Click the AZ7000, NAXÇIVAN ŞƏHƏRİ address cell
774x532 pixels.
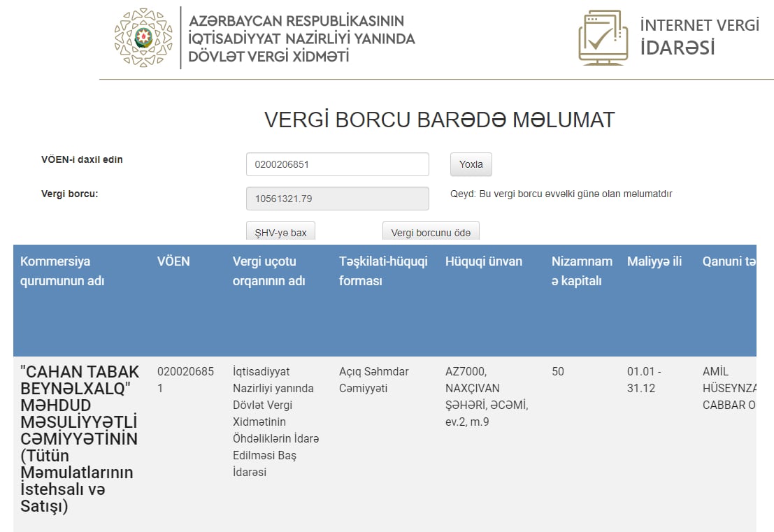[487, 396]
